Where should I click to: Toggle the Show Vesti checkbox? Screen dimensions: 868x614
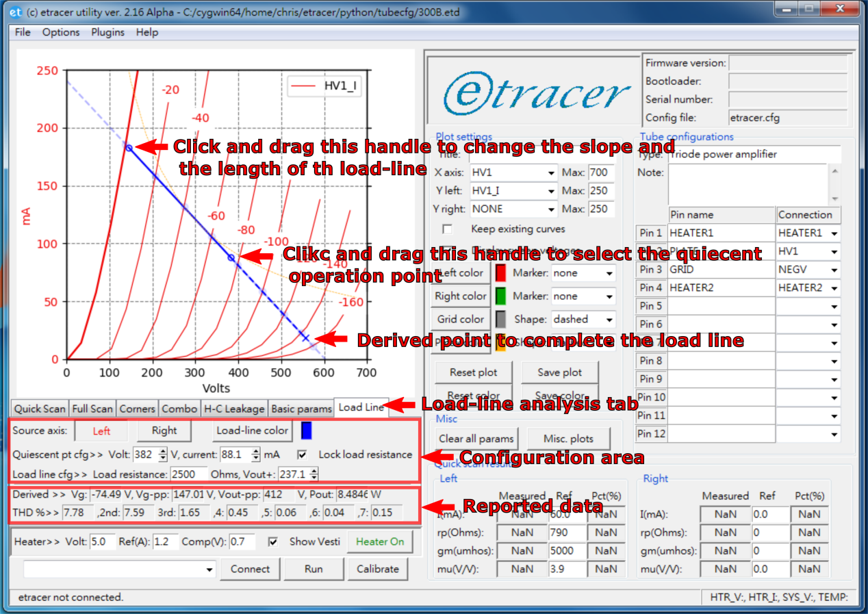pos(273,541)
